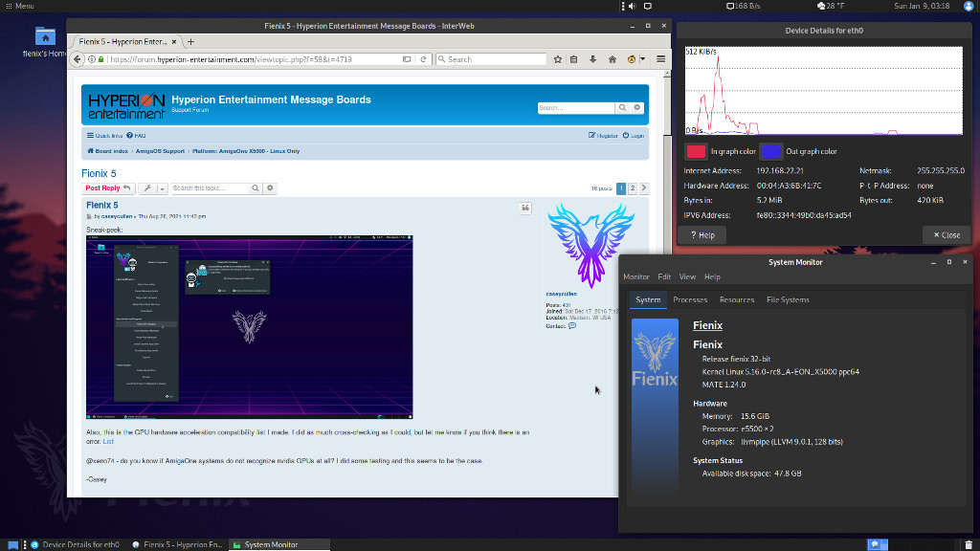Open the AmigaOS Support breadcrumb link
Image resolution: width=980 pixels, height=551 pixels.
click(x=160, y=151)
